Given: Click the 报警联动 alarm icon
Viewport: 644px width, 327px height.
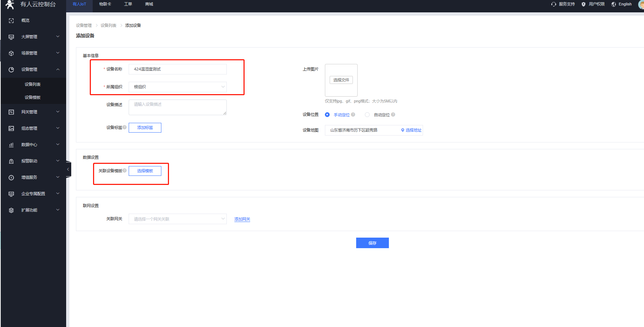Looking at the screenshot, I should pyautogui.click(x=11, y=161).
